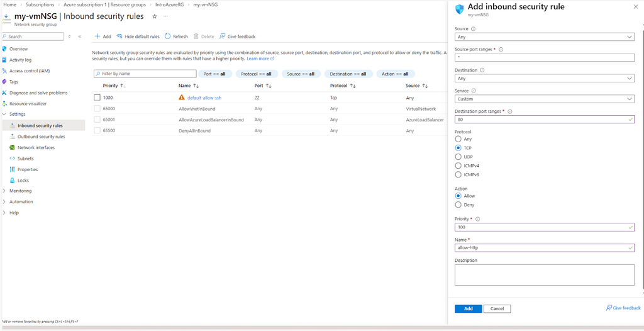Click the Filter by name box
644x331 pixels.
145,74
